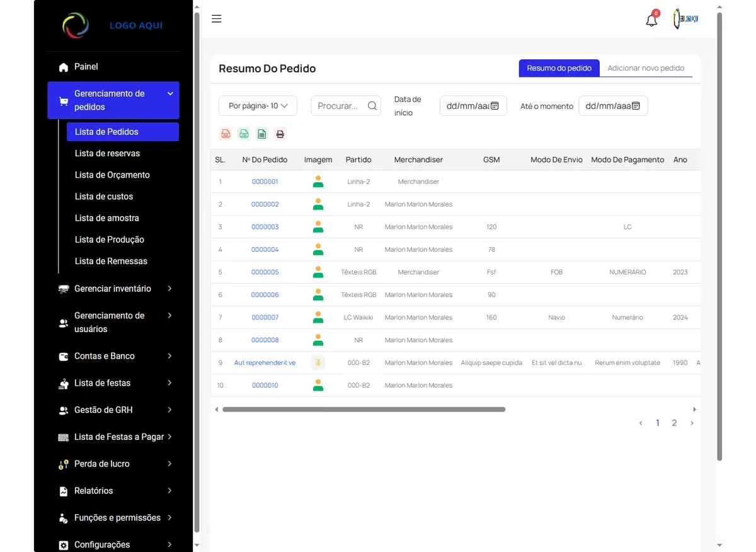Click the horizontal table scrollbar
Image resolution: width=756 pixels, height=552 pixels.
click(364, 410)
